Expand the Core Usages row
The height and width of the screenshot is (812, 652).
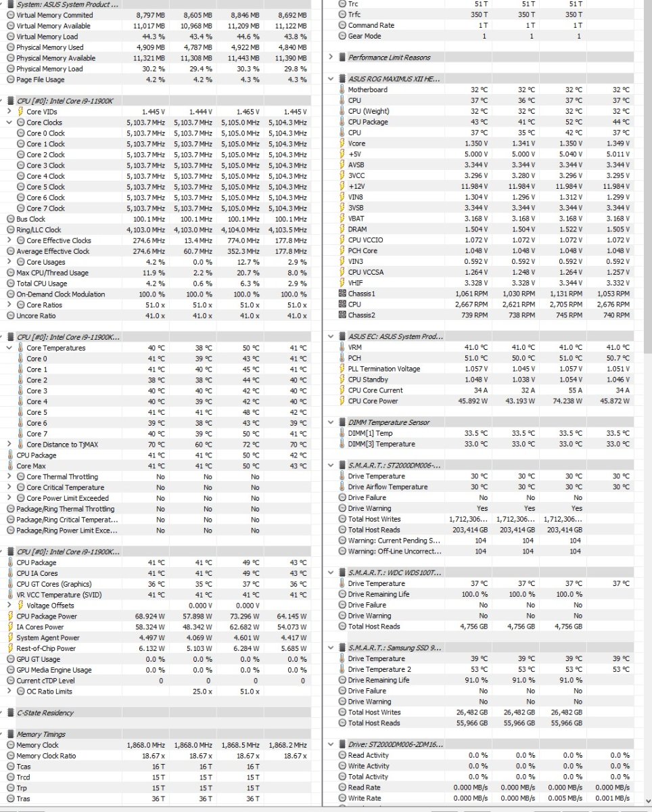pos(9,262)
